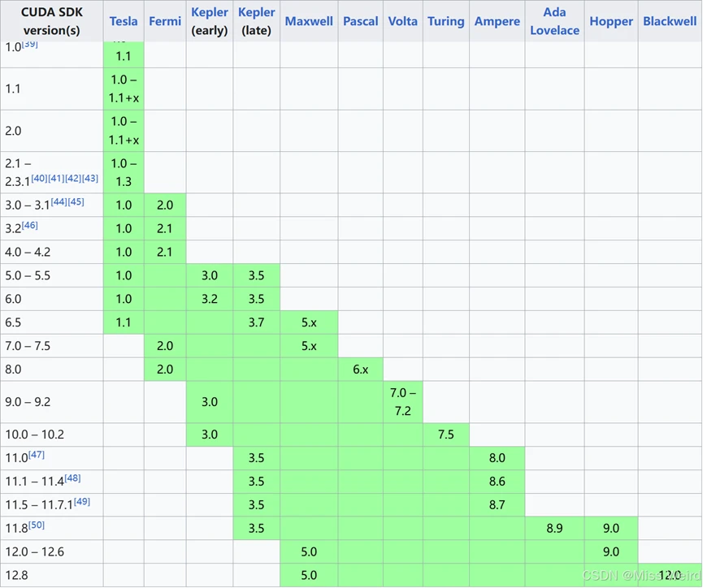Click the Maxwell '5.0' cell in the 12.0 – 12.6 row
The width and height of the screenshot is (703, 588).
pos(309,551)
